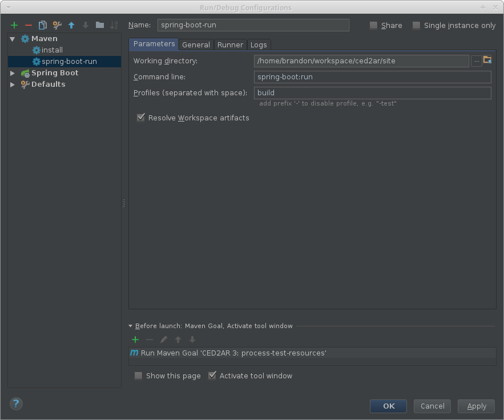
Task: Confirm with the OK button
Action: [388, 406]
